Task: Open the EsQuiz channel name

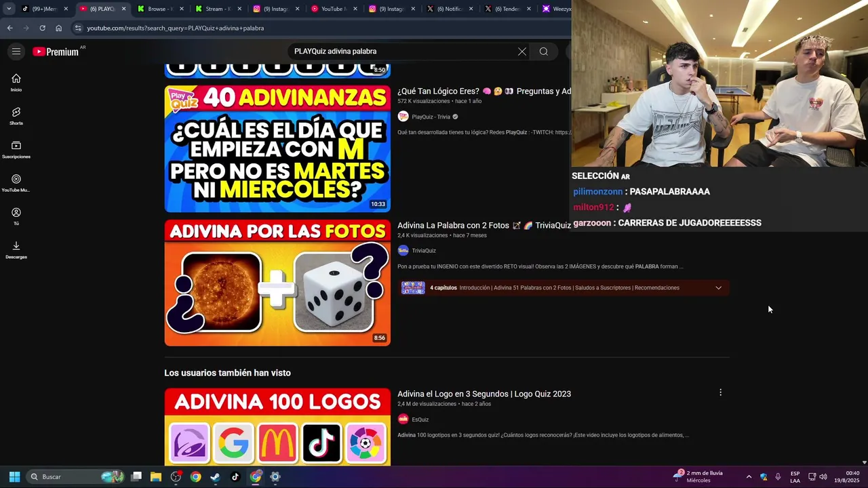Action: [420, 420]
